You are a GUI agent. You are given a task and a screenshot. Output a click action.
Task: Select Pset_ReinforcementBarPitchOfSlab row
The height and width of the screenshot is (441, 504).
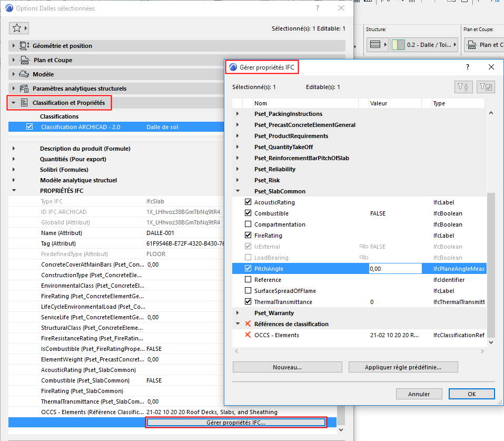(x=359, y=158)
